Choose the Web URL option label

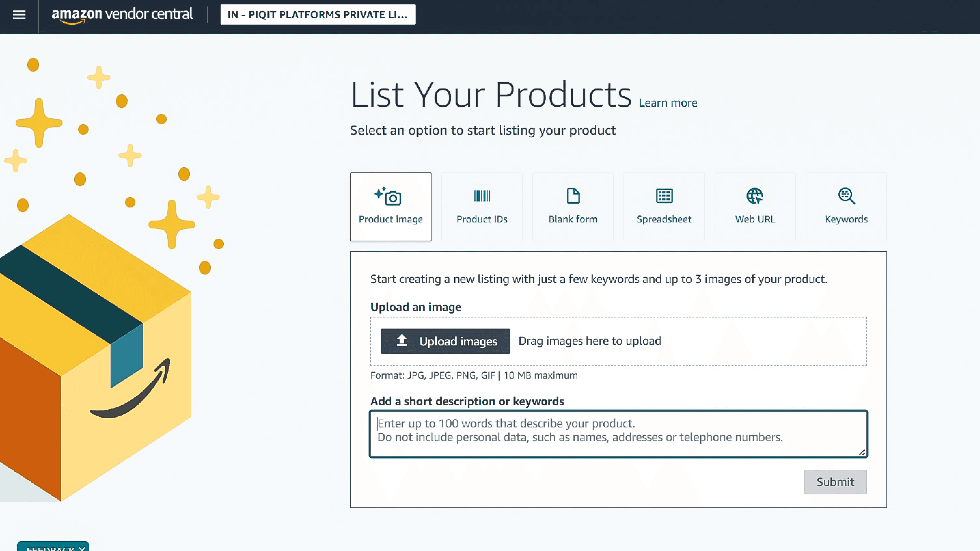click(755, 219)
